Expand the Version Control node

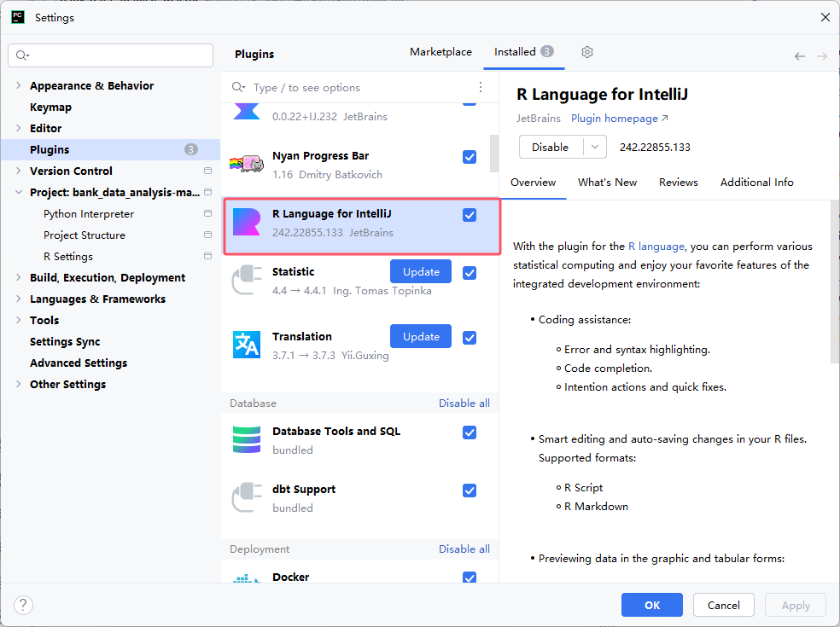(x=19, y=171)
